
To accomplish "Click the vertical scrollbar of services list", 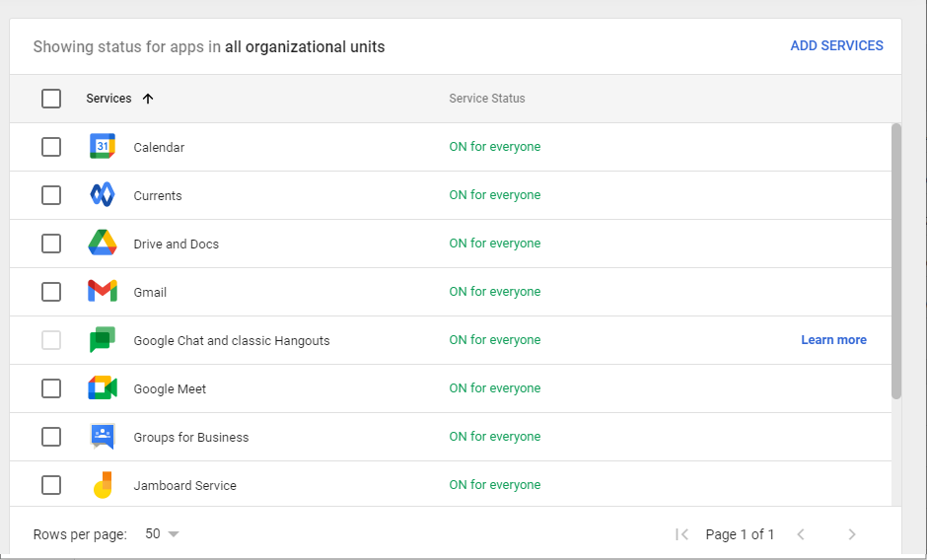I will (895, 261).
